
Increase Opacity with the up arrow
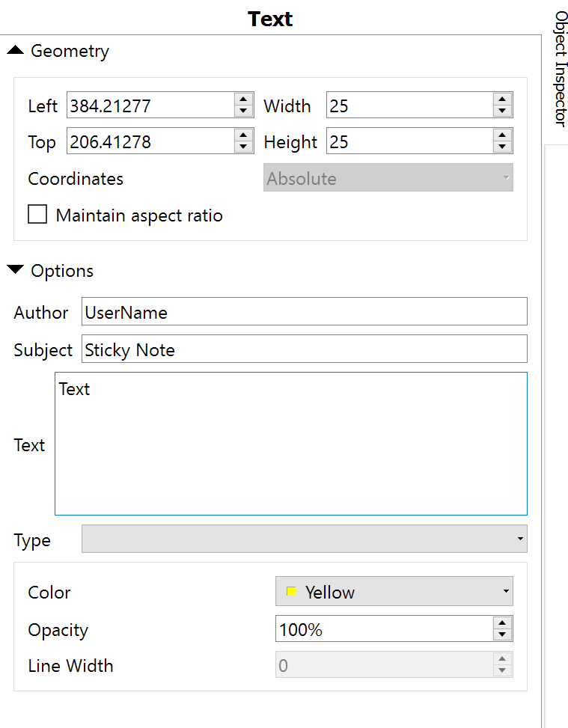[502, 623]
